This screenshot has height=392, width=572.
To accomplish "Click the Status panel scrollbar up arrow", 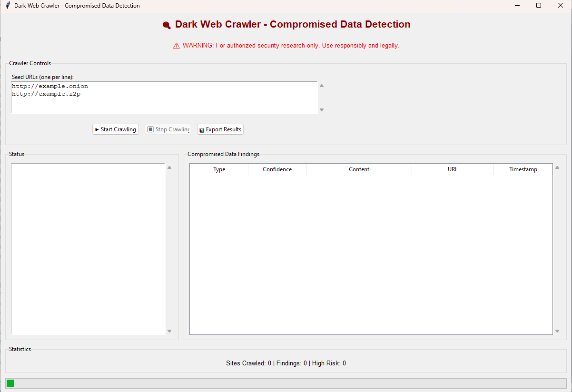I will pos(169,167).
